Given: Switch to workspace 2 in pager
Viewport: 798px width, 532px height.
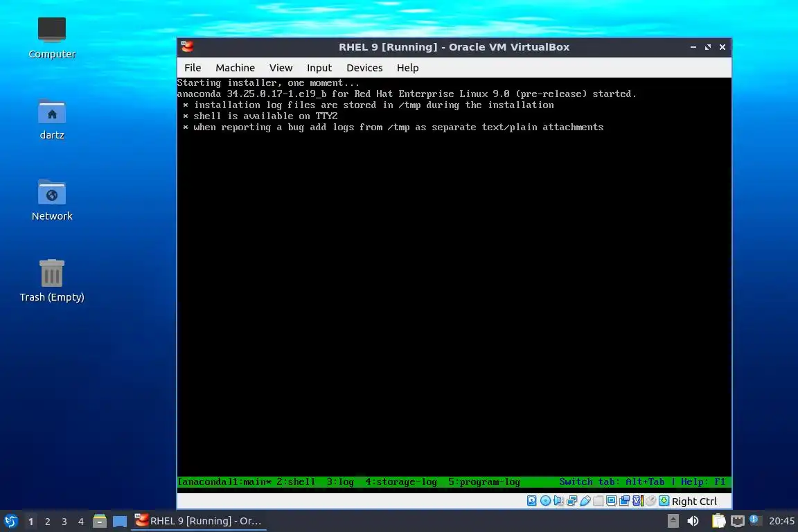Looking at the screenshot, I should point(47,522).
